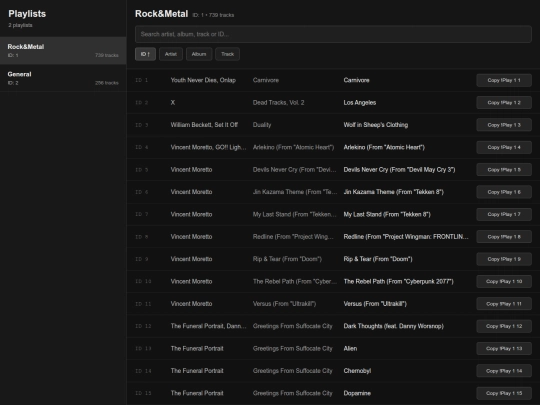Click track Rip & Tear title

pyautogui.click(x=378, y=259)
